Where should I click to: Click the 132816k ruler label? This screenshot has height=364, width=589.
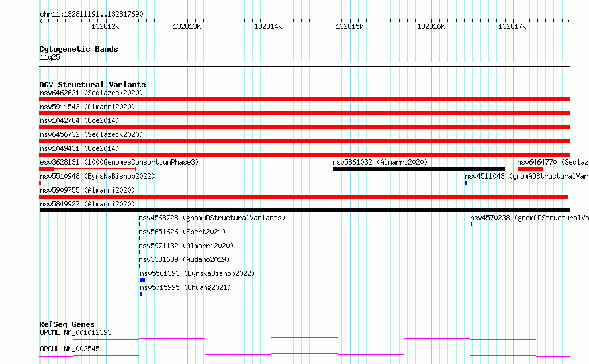[431, 26]
